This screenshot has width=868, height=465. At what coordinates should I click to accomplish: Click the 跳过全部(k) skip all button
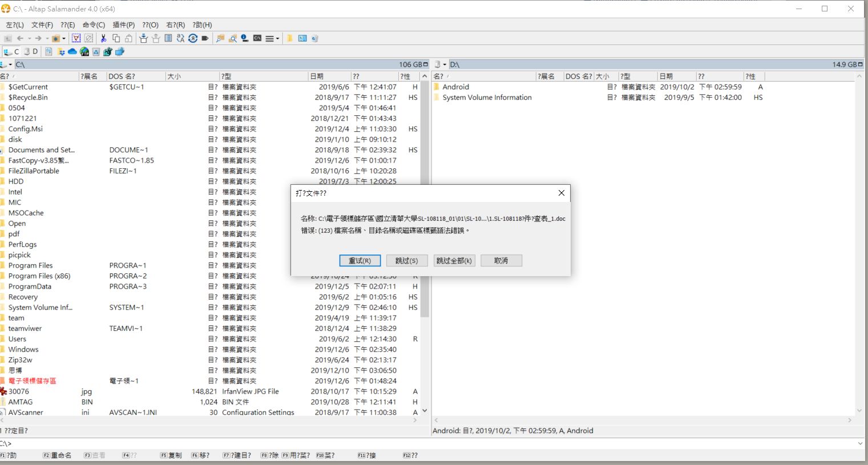click(x=454, y=260)
